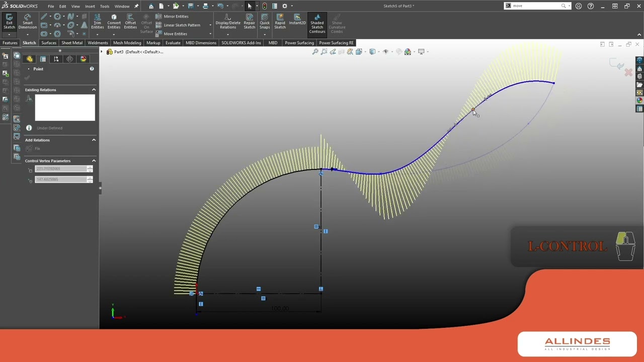Pin the SolidWorks menu bar
The image size is (644, 362).
(x=136, y=6)
